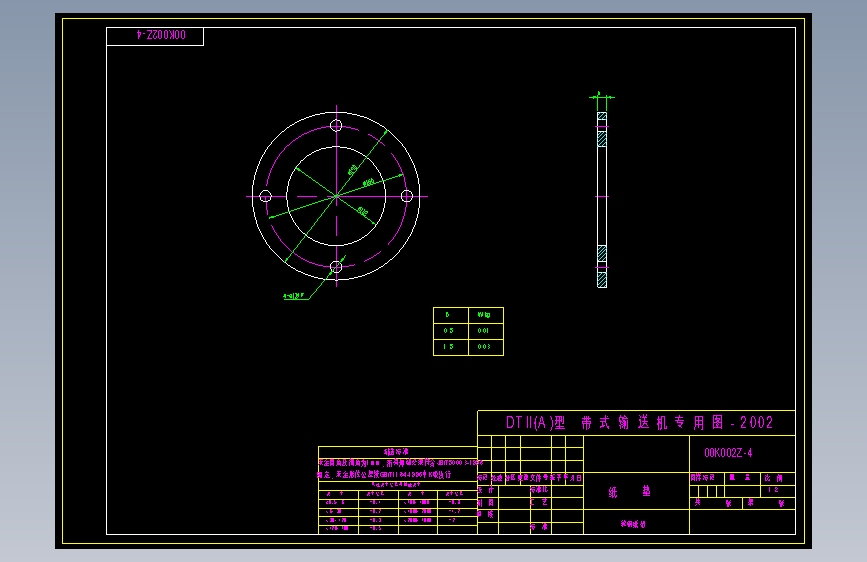Click the mirrored drawing number label at top-left

point(161,35)
